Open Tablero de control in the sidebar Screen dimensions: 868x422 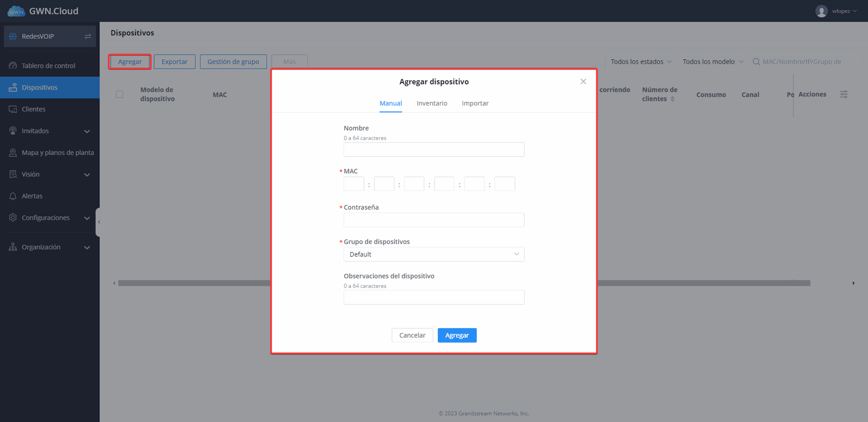[50, 66]
